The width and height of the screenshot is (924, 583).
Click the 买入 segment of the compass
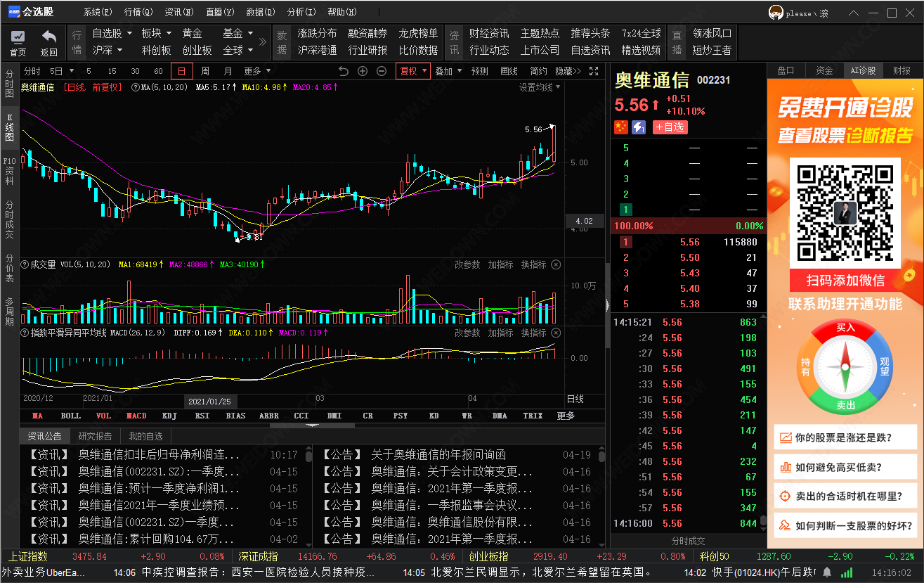846,328
